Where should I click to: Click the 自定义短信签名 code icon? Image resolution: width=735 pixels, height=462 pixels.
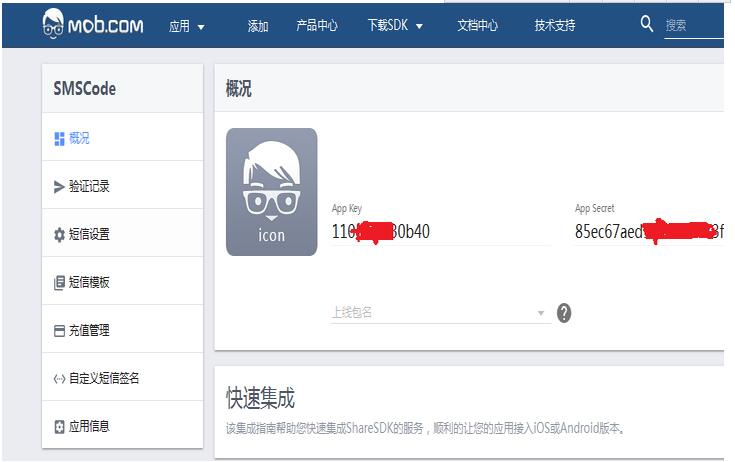[x=59, y=379]
